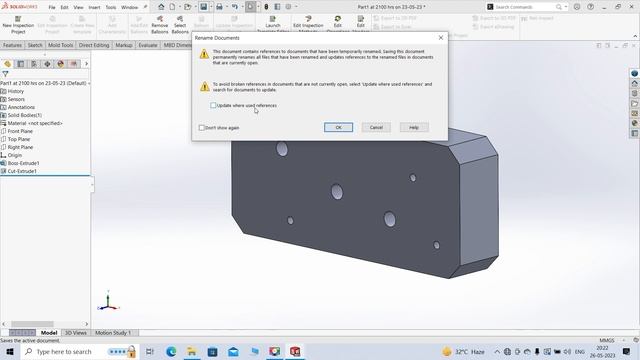Switch to the Motion Study 1 tab
This screenshot has height=360, width=640.
[113, 333]
